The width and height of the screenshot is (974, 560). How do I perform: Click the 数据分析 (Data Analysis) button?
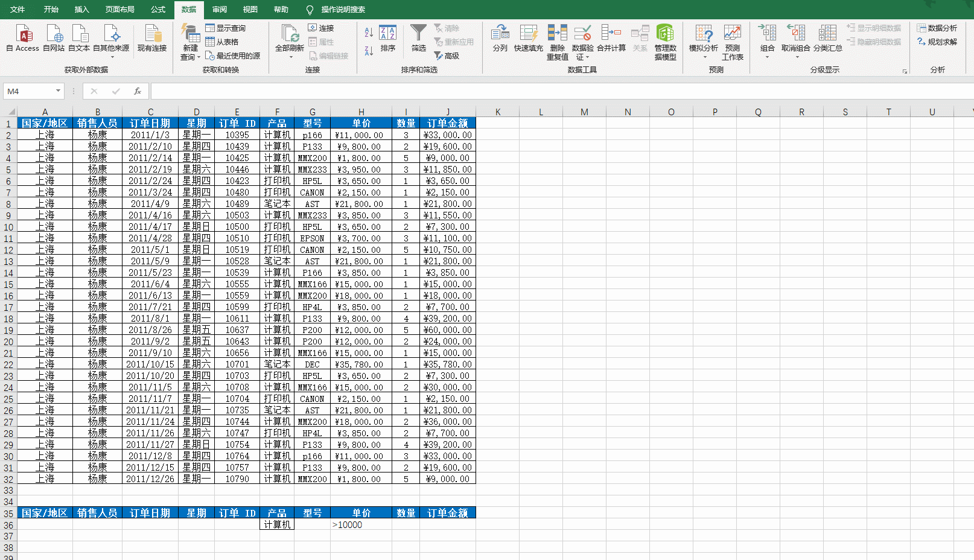tap(937, 28)
